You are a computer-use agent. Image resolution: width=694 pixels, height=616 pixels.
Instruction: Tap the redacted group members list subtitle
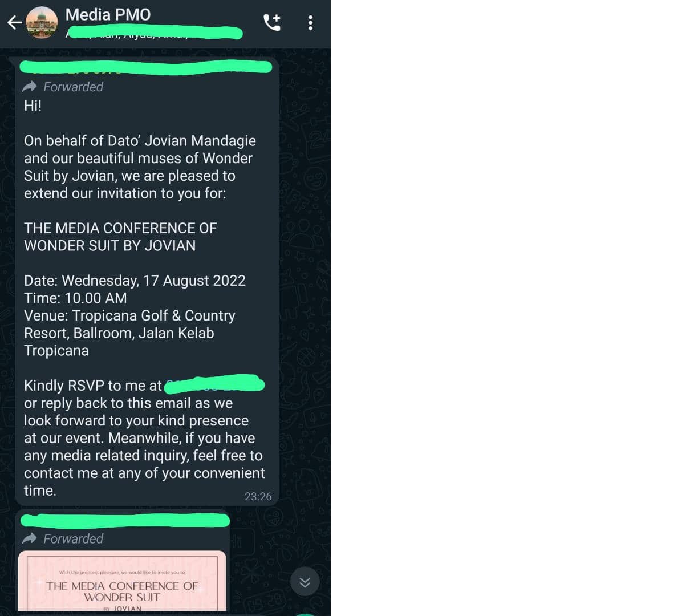[154, 33]
